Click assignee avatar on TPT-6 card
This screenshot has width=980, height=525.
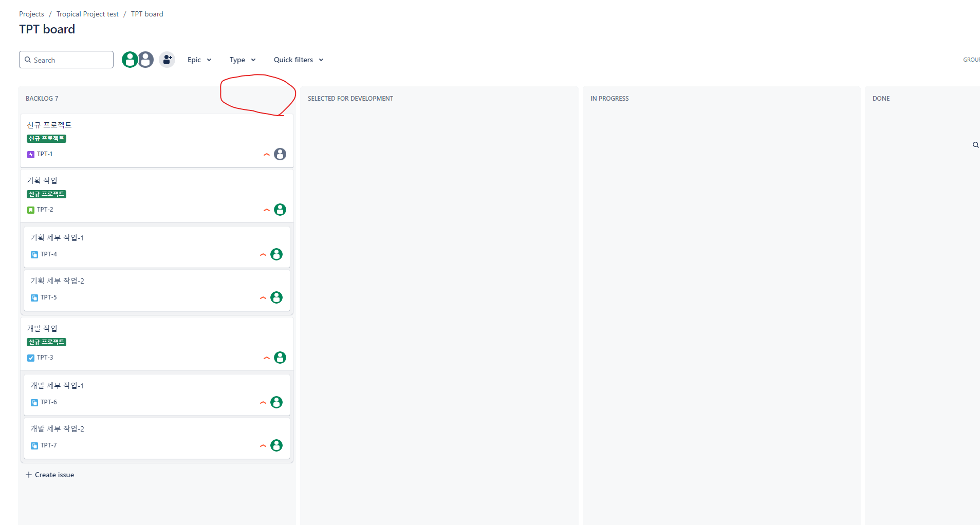(276, 402)
